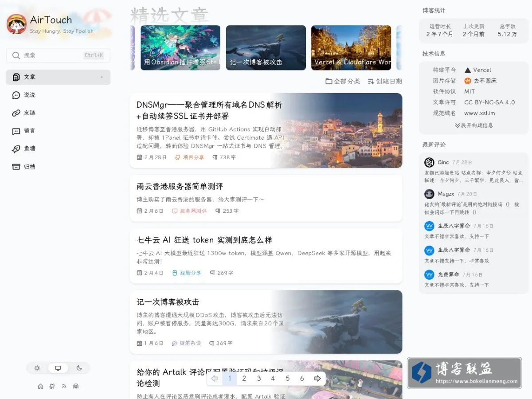
Task: Open the CC BY-NC-SA 4.0 license link
Action: [x=489, y=102]
